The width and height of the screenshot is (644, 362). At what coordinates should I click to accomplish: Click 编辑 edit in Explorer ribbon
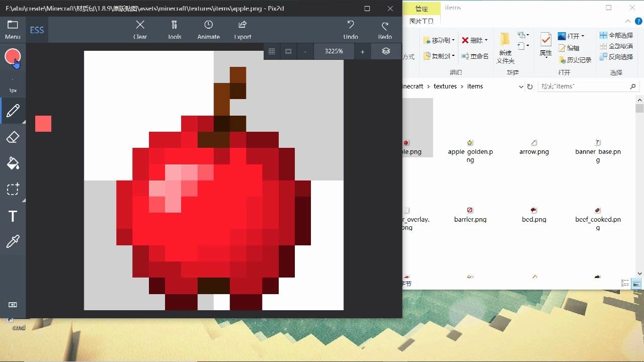click(x=569, y=48)
